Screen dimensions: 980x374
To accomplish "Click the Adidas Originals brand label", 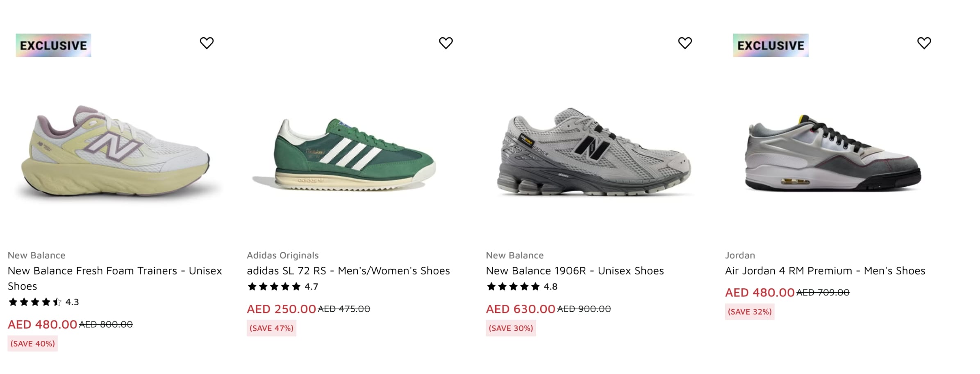I will 282,256.
